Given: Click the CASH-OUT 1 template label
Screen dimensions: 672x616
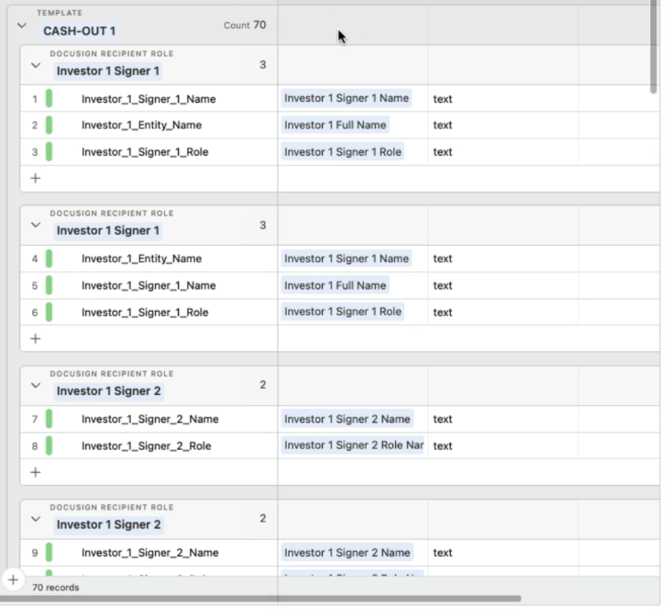Looking at the screenshot, I should pos(79,31).
